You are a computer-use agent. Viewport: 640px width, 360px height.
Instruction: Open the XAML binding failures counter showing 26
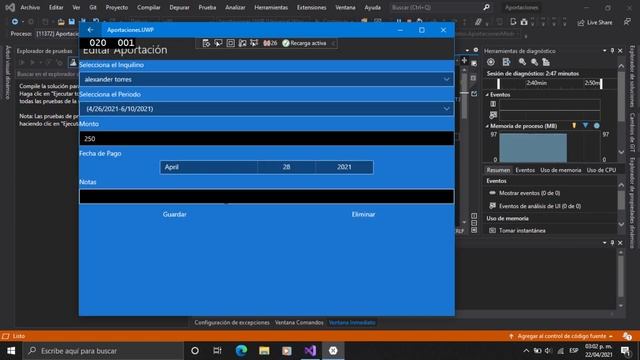[270, 43]
